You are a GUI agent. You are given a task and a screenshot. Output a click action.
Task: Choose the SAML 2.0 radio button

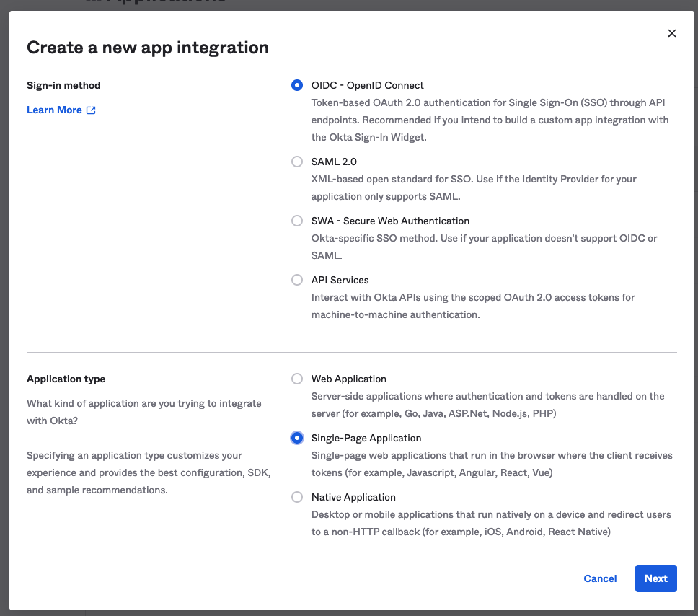pyautogui.click(x=297, y=162)
